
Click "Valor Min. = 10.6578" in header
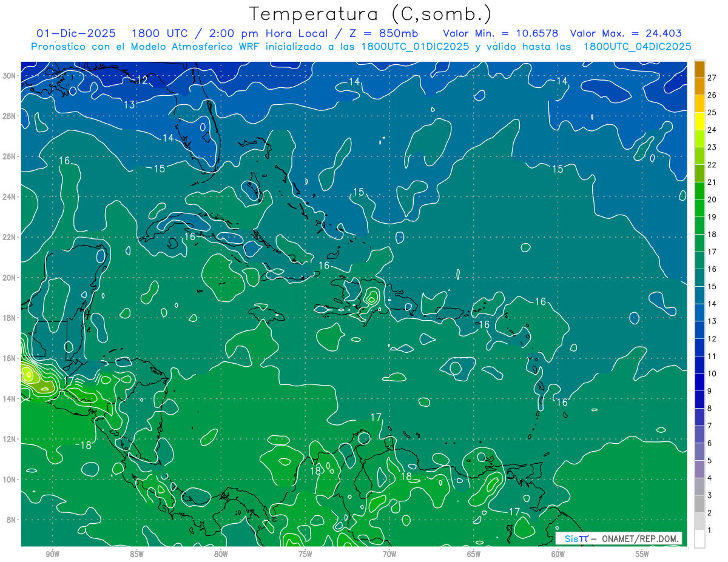tap(501, 33)
